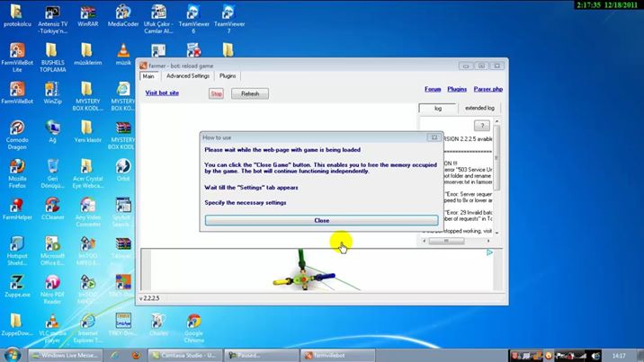Open the Microsoft Office desktop shortcut

(52, 251)
